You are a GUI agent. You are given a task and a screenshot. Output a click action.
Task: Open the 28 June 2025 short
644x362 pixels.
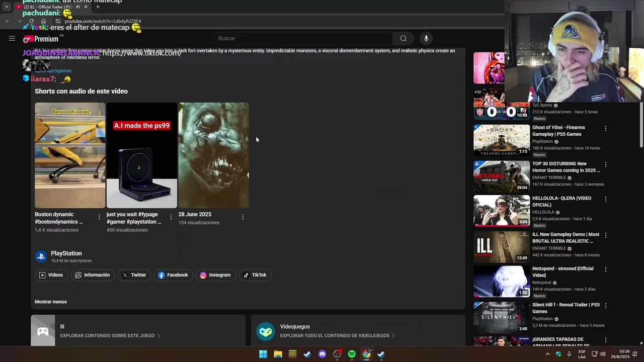tap(213, 155)
